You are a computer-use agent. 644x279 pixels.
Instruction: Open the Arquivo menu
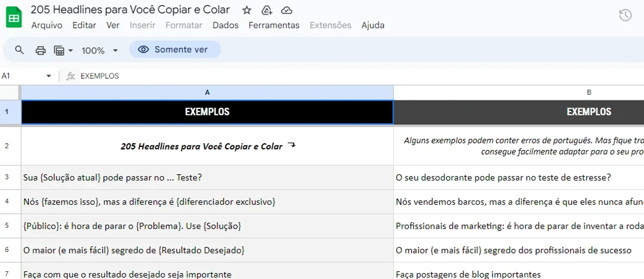click(47, 25)
